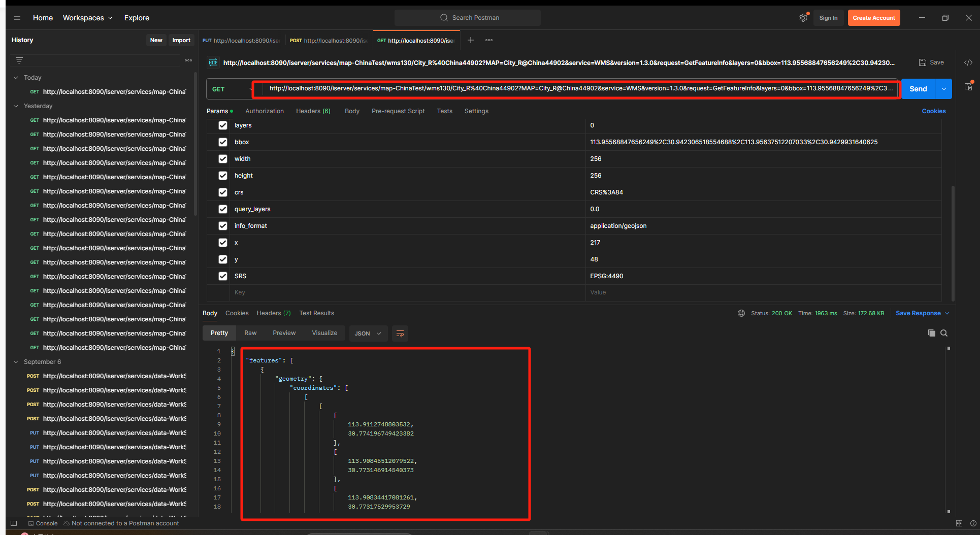Open History sidebar more options dots
The width and height of the screenshot is (980, 535).
click(x=188, y=60)
